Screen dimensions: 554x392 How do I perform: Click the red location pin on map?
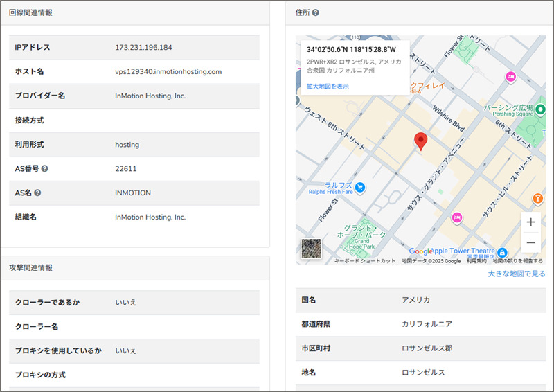click(420, 141)
